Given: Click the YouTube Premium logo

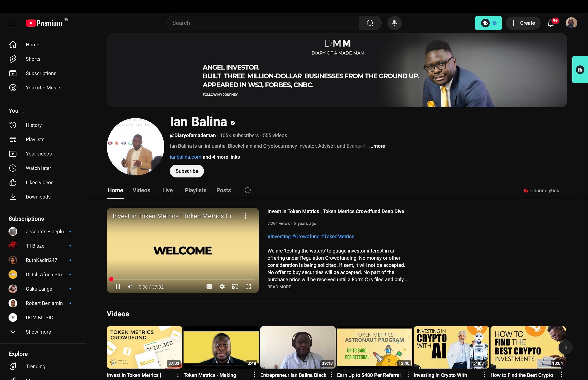Looking at the screenshot, I should click(x=44, y=23).
